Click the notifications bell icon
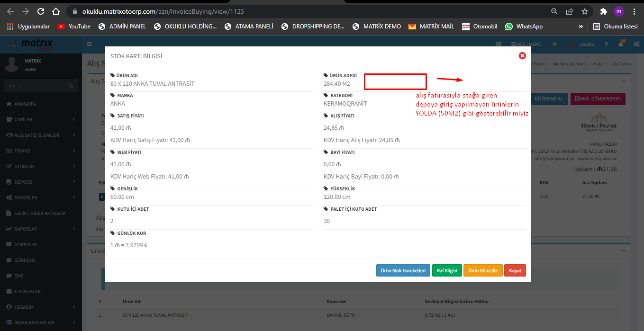The height and width of the screenshot is (331, 644). tap(621, 44)
